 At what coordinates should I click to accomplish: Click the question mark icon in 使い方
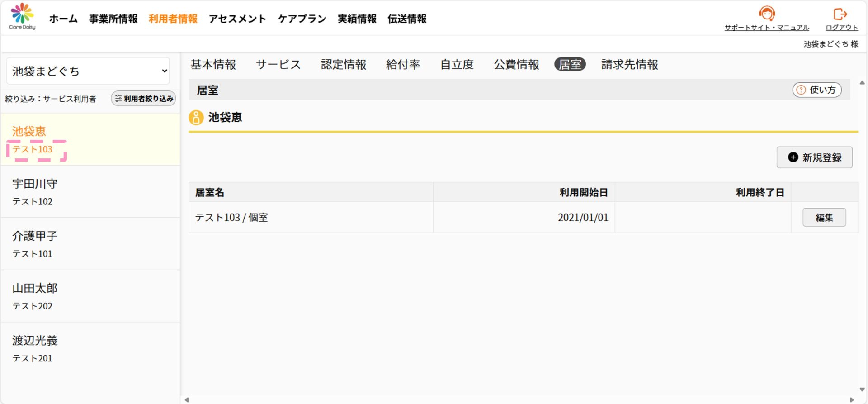pyautogui.click(x=801, y=90)
